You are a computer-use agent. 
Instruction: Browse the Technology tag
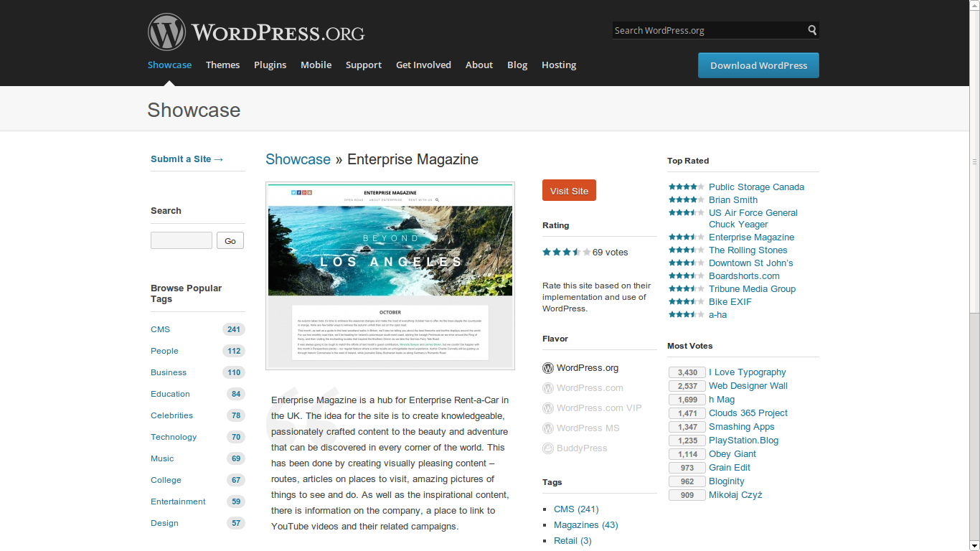pyautogui.click(x=174, y=437)
